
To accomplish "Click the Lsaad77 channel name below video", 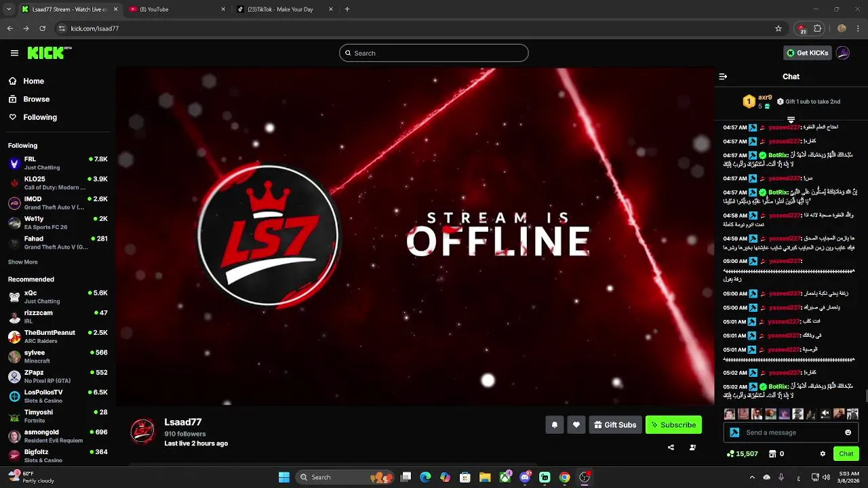I will pyautogui.click(x=183, y=422).
